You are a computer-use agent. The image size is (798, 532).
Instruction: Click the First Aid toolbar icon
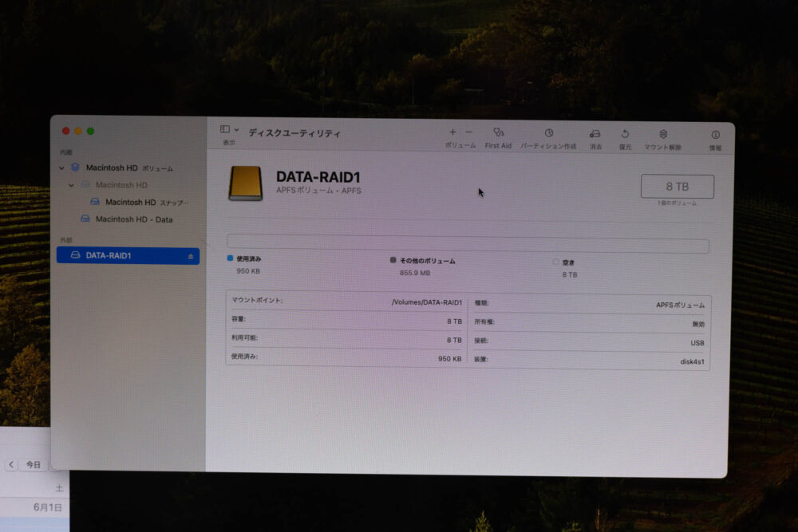coord(498,133)
